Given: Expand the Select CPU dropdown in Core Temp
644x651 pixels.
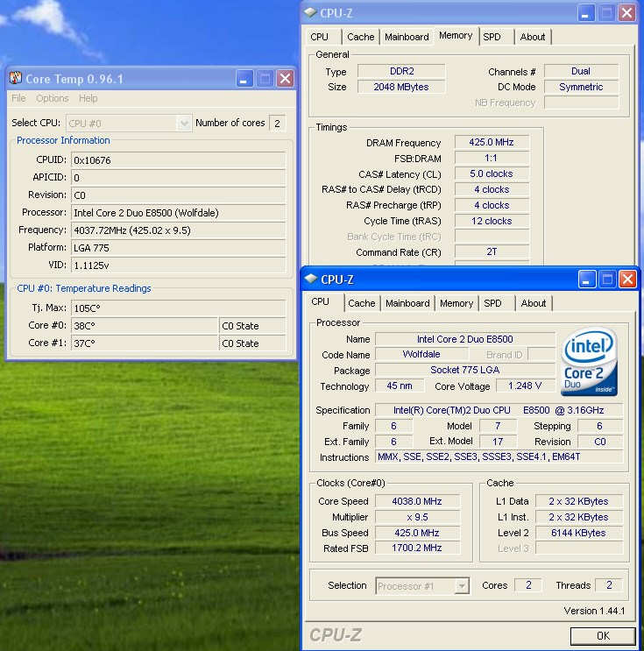Looking at the screenshot, I should point(183,123).
